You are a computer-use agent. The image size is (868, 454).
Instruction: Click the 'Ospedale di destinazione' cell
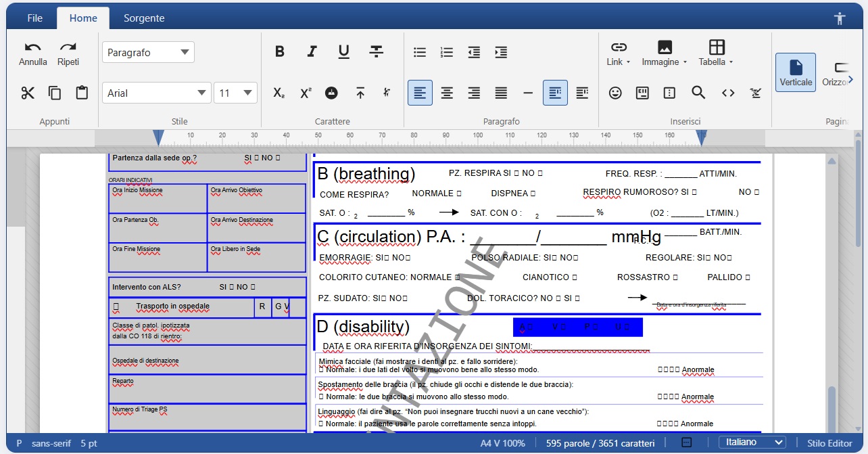click(x=207, y=361)
